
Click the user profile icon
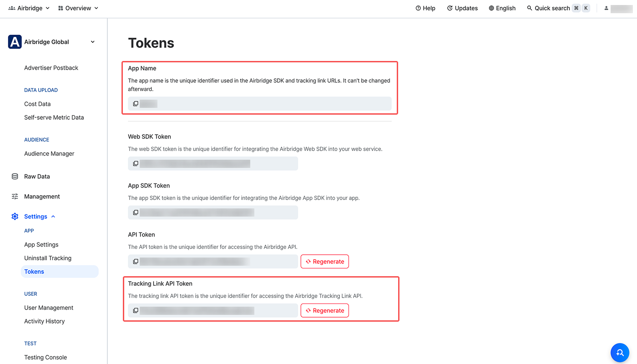coord(606,8)
